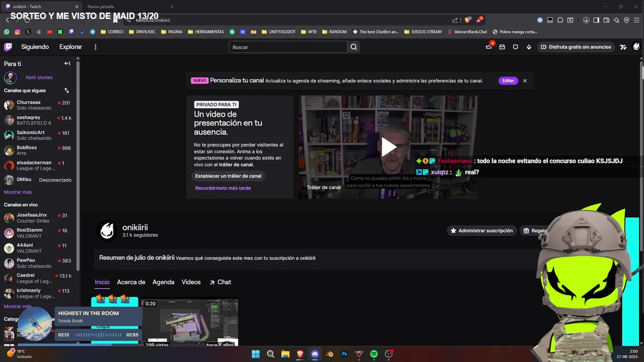This screenshot has height=362, width=644.
Task: Switch to the onikiirii - Twitch browser tab
Action: (x=42, y=7)
